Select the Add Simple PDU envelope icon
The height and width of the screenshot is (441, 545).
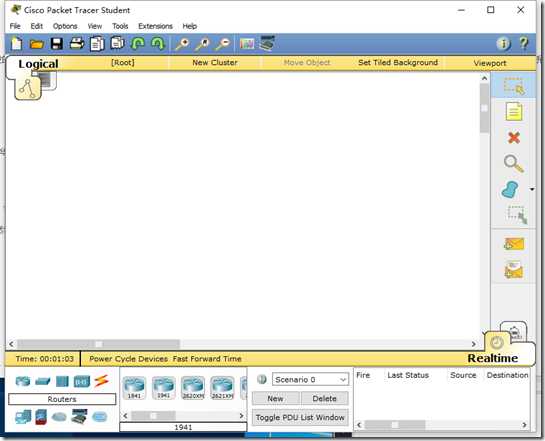point(514,244)
